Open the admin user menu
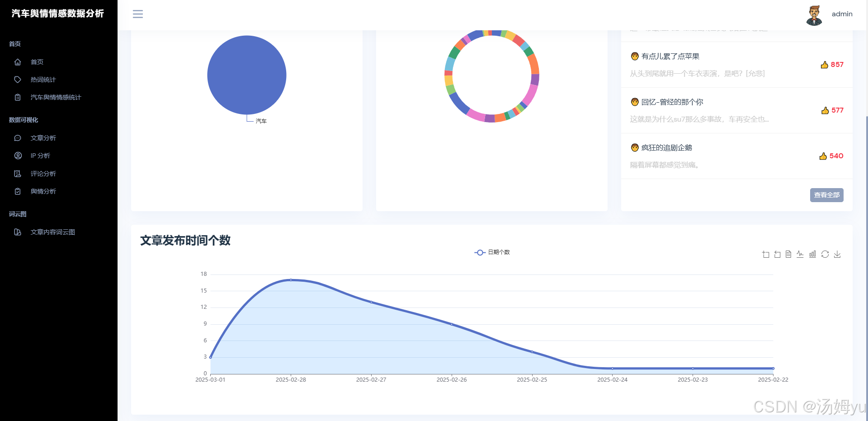The height and width of the screenshot is (421, 868). point(842,14)
